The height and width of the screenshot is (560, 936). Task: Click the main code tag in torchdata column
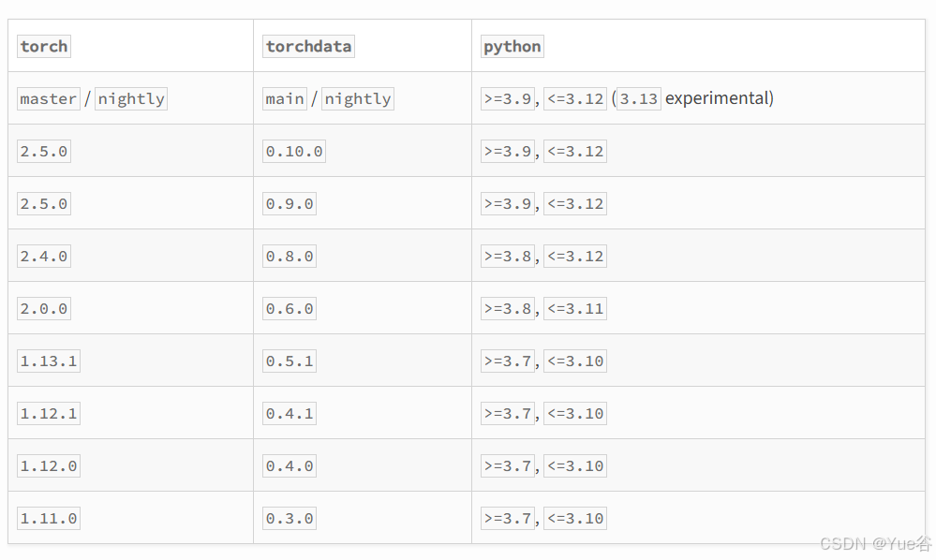(x=285, y=99)
